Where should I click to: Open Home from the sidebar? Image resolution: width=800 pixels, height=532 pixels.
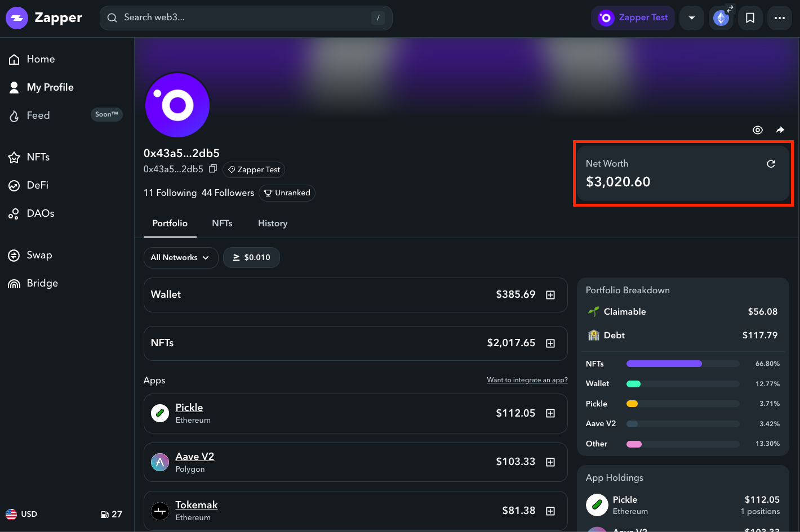point(32,59)
